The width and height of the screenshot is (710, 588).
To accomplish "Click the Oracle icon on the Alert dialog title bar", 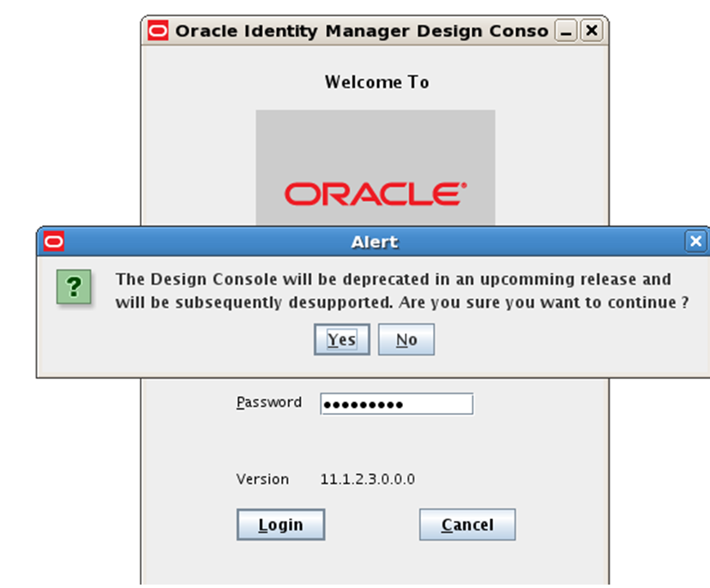I will pos(53,241).
